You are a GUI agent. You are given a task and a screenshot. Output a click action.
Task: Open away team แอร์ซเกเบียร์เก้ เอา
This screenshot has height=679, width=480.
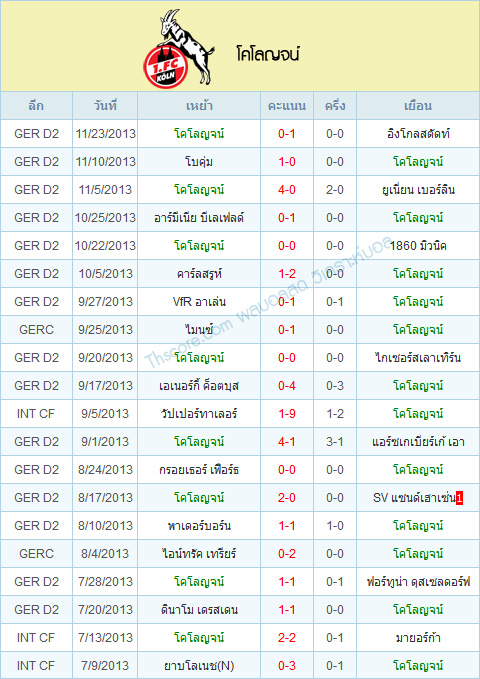point(418,442)
